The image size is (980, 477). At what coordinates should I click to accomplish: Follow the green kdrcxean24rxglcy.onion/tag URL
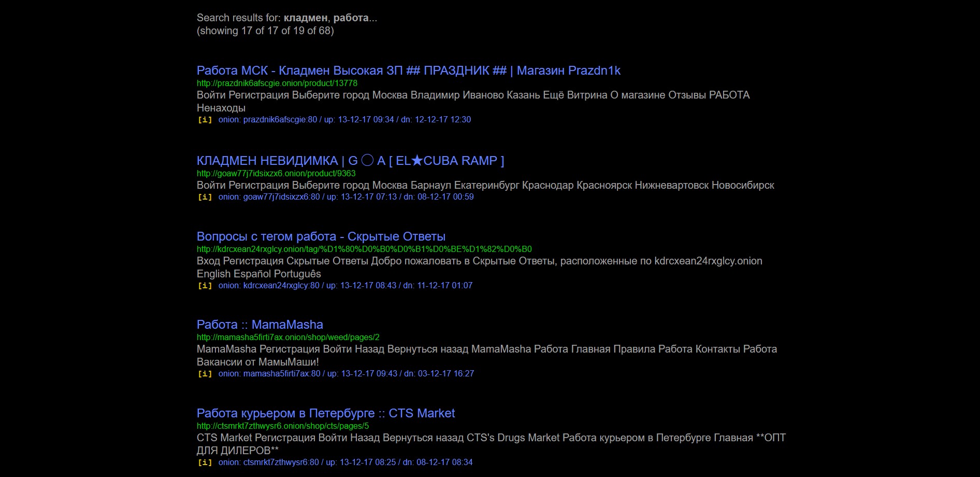click(x=364, y=249)
